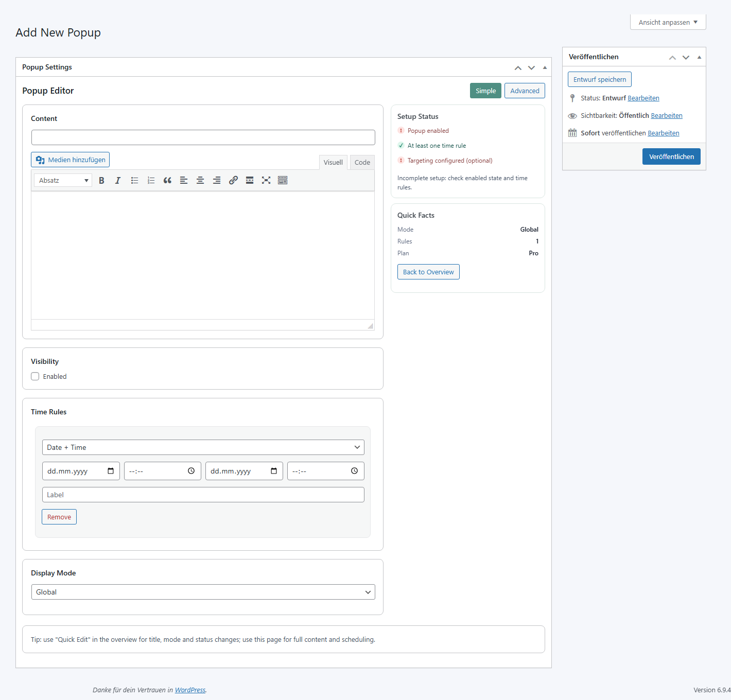Viewport: 731px width, 700px height.
Task: Open the WordPress footer link
Action: coord(190,690)
